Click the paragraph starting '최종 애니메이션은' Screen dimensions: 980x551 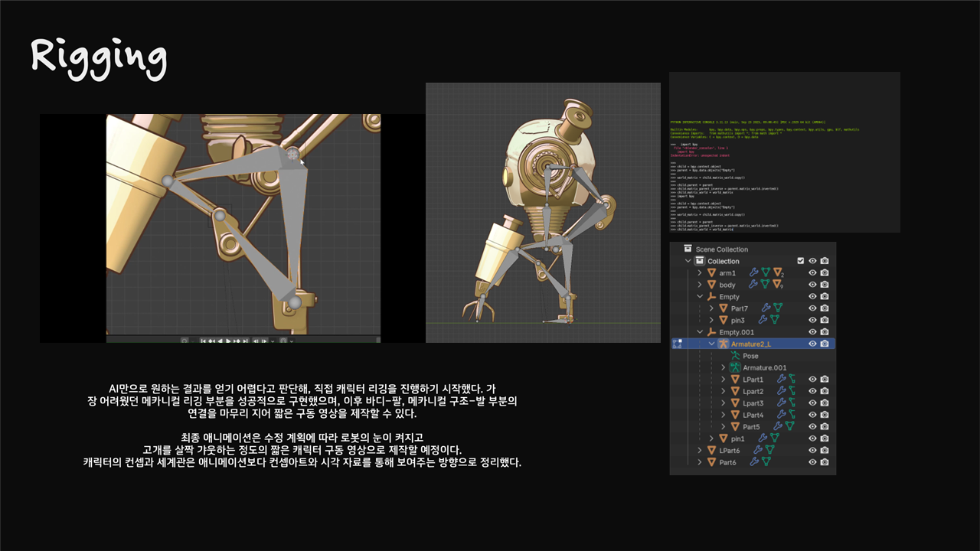[302, 450]
